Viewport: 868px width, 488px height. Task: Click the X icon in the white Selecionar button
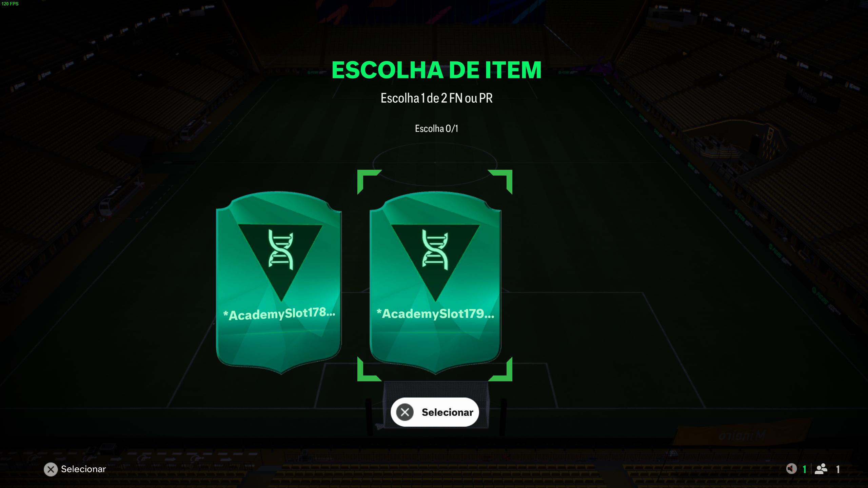(x=405, y=412)
